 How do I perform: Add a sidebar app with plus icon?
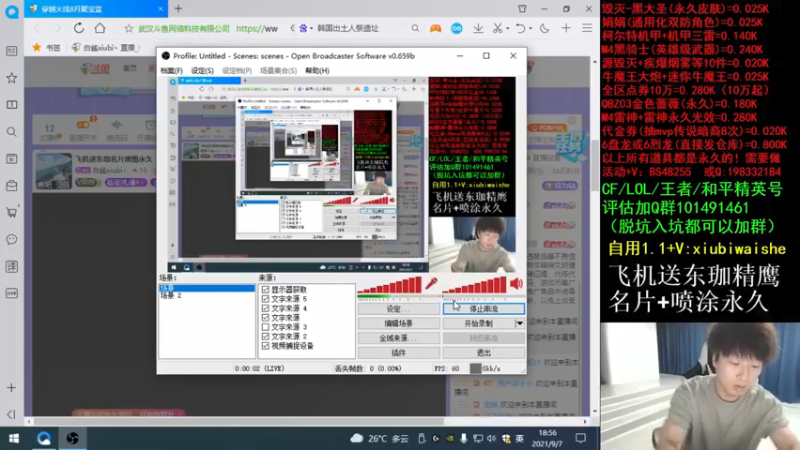(11, 388)
